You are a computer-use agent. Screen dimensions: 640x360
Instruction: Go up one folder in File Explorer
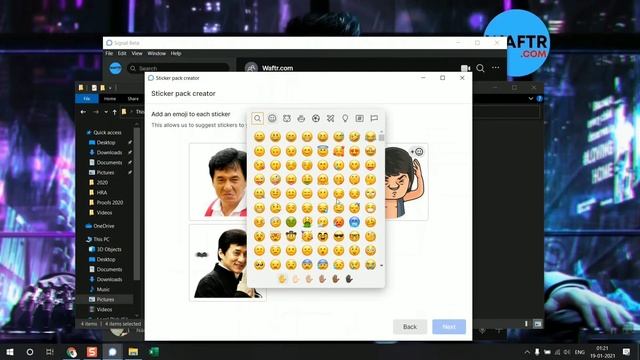[115, 112]
